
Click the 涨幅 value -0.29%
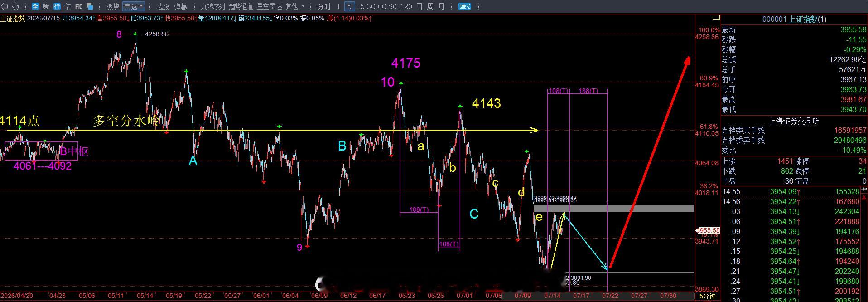(855, 49)
